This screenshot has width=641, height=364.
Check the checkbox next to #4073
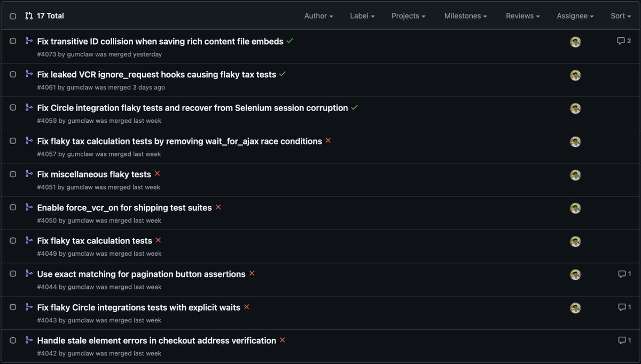click(12, 41)
